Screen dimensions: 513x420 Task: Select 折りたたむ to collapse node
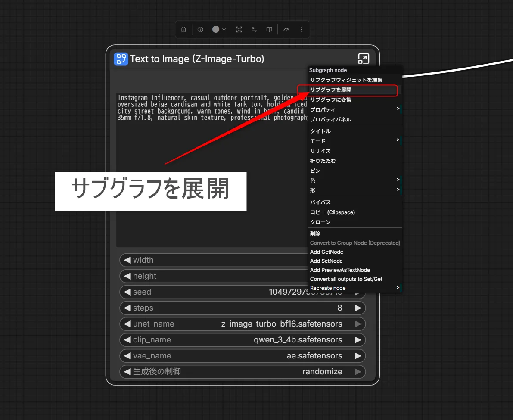coord(355,161)
